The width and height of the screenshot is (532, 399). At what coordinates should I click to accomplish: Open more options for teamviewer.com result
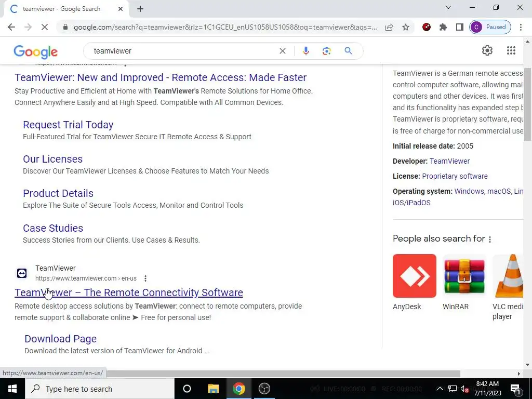tap(145, 278)
